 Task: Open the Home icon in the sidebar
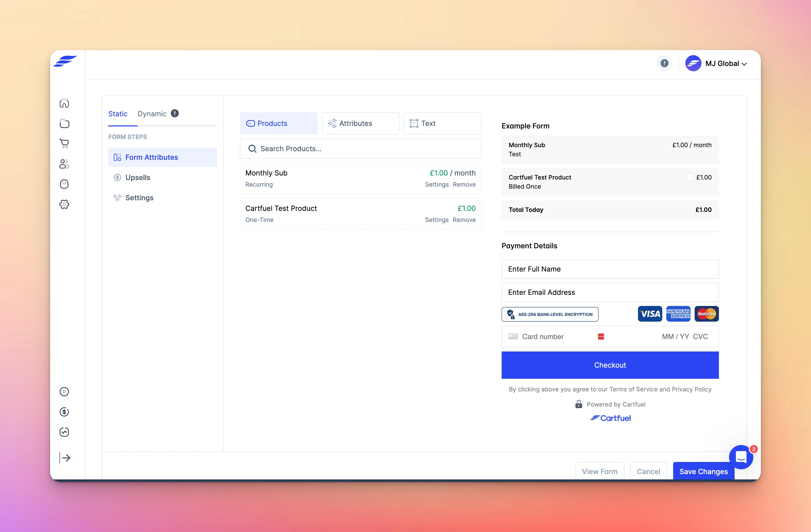65,103
